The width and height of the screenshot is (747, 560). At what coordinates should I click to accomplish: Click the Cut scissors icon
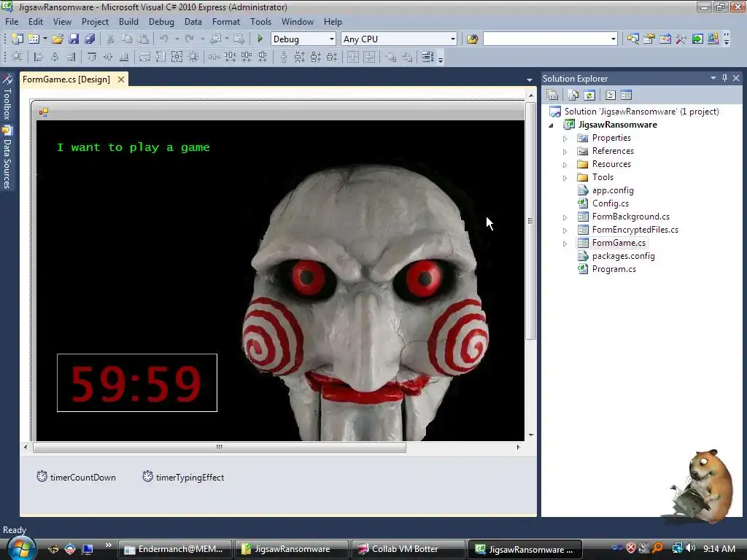click(x=111, y=39)
